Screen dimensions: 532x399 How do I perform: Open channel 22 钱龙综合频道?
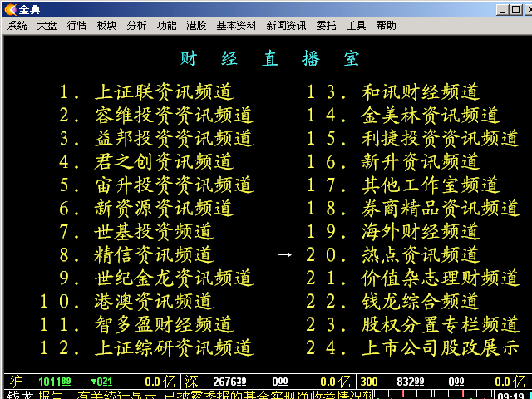pos(393,301)
